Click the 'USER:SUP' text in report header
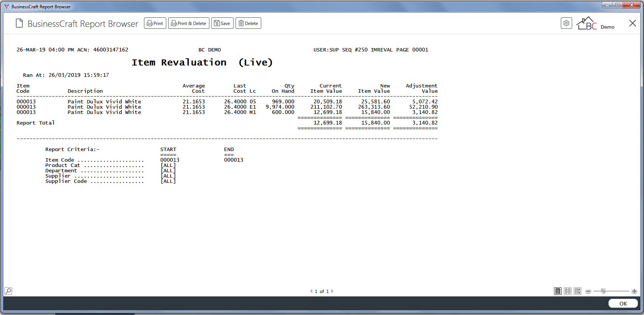This screenshot has height=315, width=644. coord(326,50)
